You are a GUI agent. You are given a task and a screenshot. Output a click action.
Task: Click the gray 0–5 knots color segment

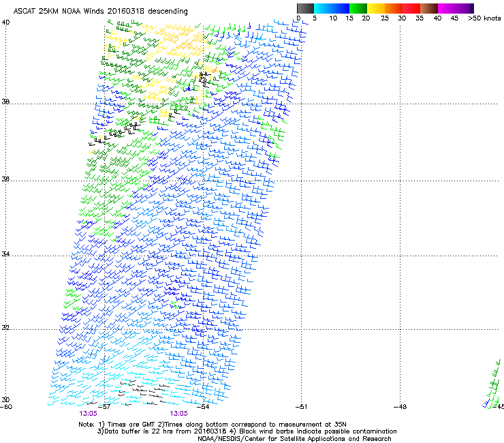(305, 8)
